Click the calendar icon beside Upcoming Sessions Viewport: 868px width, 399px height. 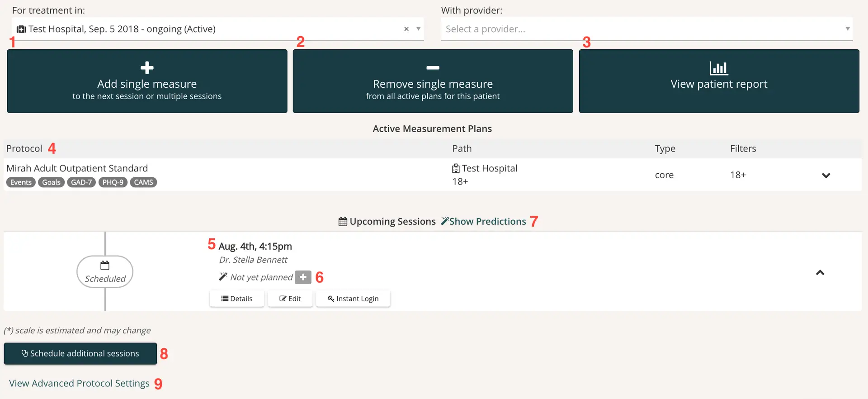[x=343, y=221]
